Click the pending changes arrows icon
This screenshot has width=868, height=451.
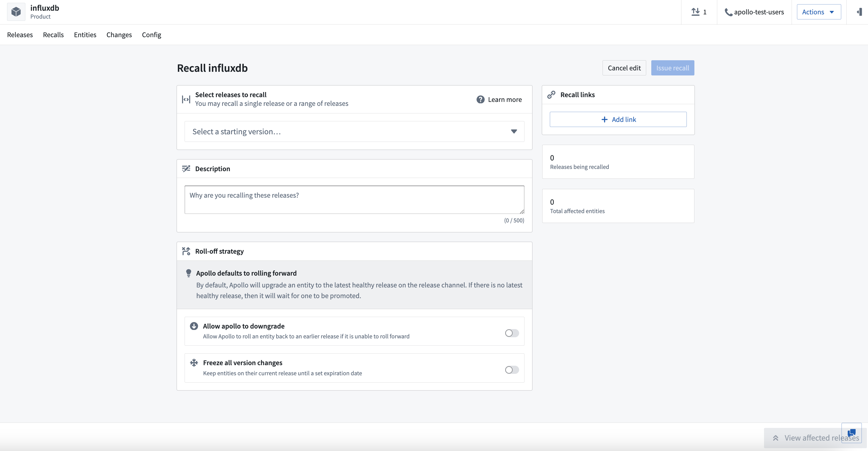(x=695, y=12)
